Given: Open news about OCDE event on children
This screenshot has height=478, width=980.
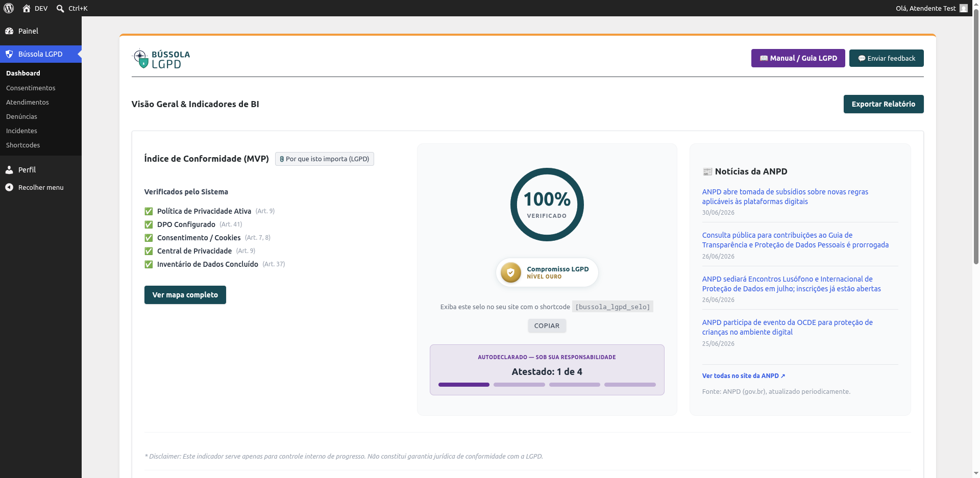Looking at the screenshot, I should (x=788, y=328).
